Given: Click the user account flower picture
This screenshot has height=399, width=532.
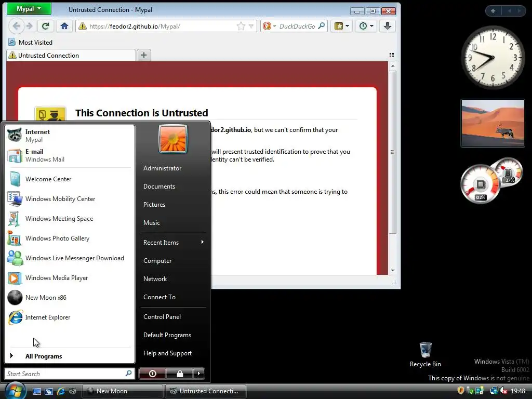Looking at the screenshot, I should click(173, 139).
